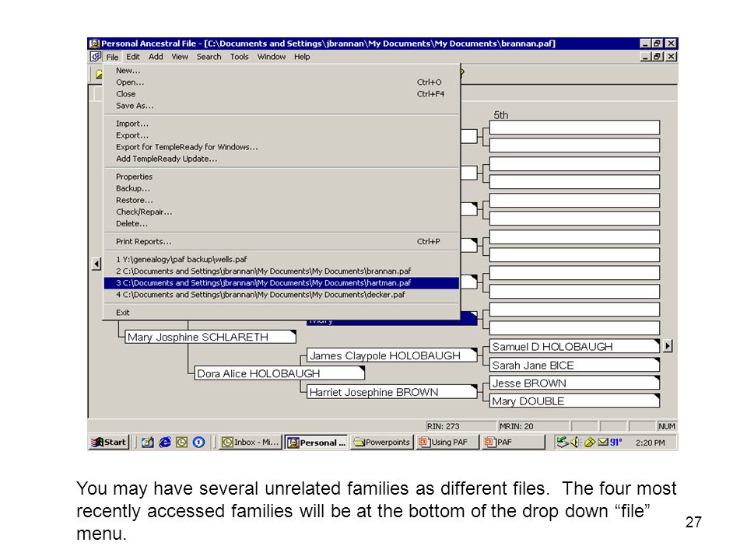Select Harriet Josephine BROWN box
This screenshot has height=560, width=747.
391,392
